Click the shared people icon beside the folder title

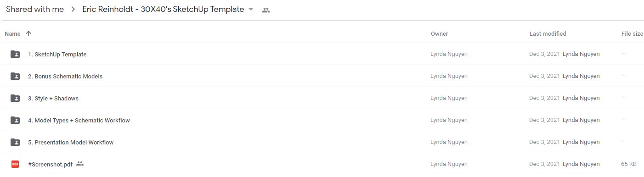[266, 10]
